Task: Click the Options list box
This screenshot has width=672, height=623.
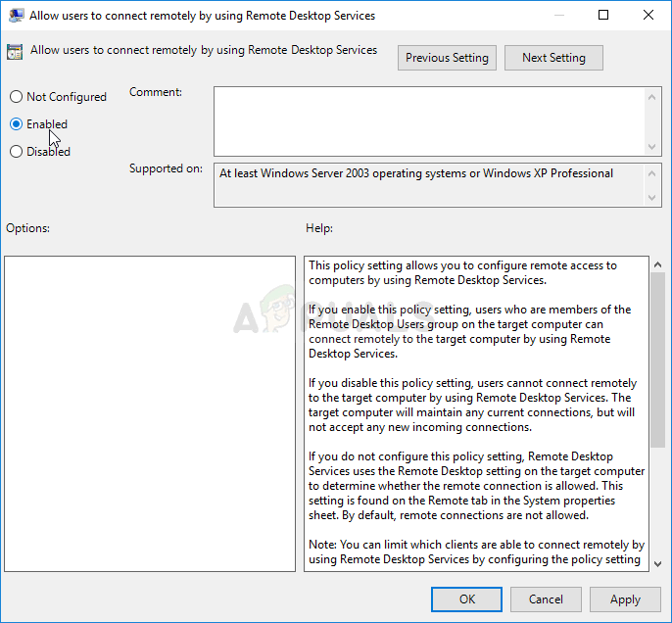Action: tap(150, 413)
